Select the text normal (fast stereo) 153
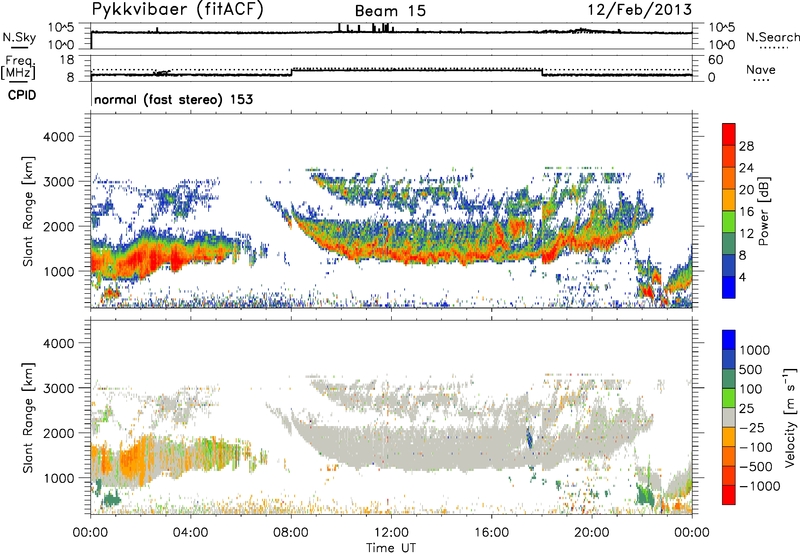Screen dimensions: 800x554 173,99
